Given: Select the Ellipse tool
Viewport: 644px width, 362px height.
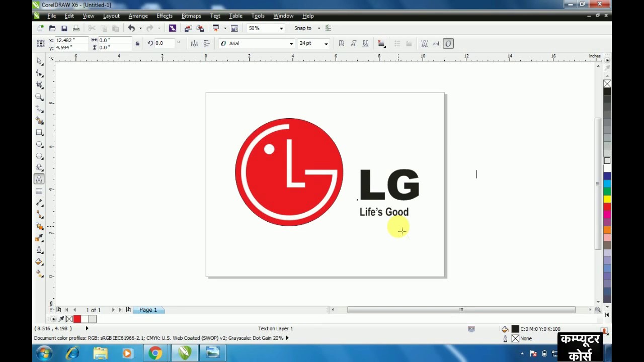Looking at the screenshot, I should point(39,144).
